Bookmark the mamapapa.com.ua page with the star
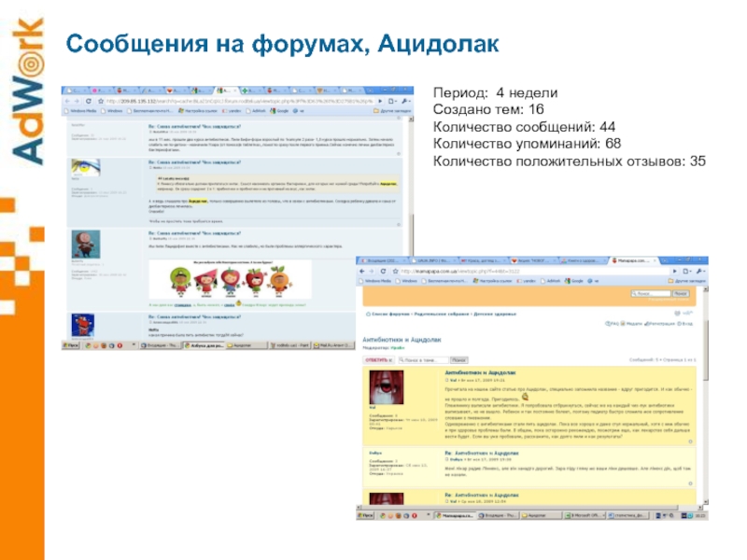 pyautogui.click(x=395, y=271)
